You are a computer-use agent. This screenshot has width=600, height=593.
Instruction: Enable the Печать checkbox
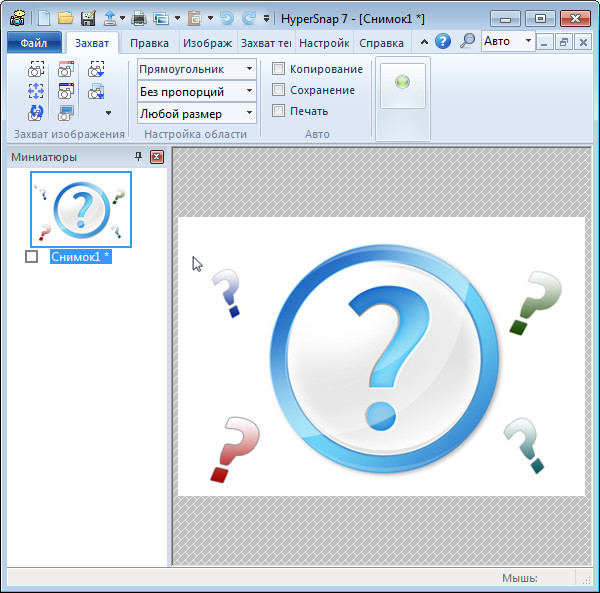(x=279, y=111)
